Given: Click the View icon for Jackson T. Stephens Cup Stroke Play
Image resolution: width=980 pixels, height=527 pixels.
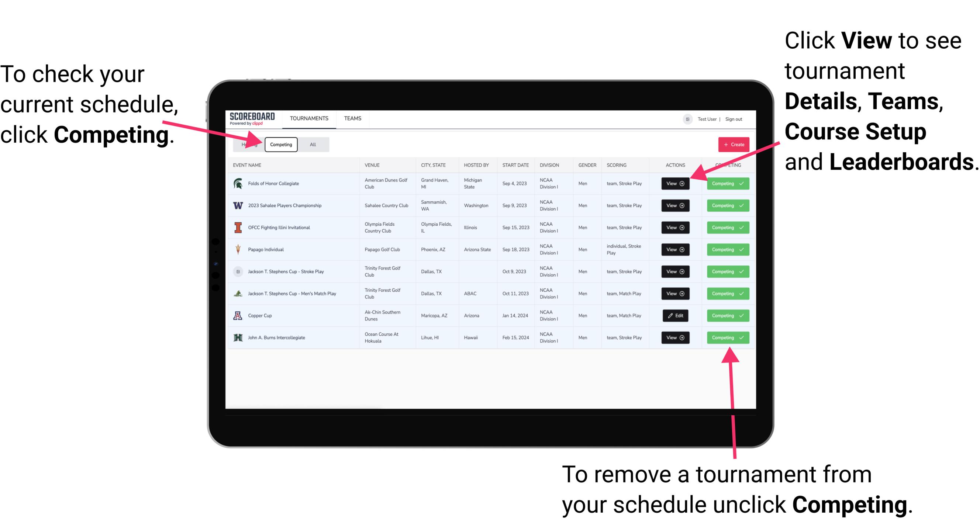Looking at the screenshot, I should coord(675,271).
